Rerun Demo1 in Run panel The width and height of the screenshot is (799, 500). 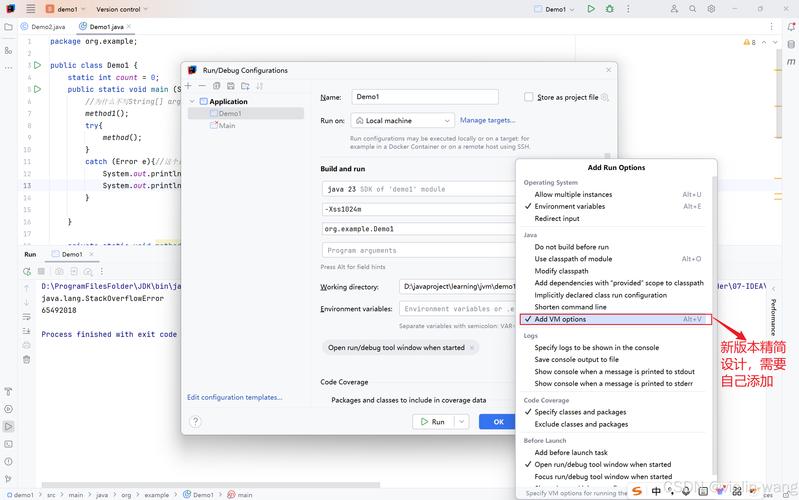pyautogui.click(x=26, y=272)
